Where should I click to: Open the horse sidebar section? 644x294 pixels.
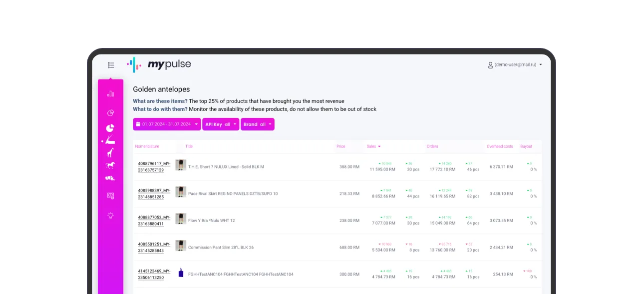pyautogui.click(x=110, y=165)
